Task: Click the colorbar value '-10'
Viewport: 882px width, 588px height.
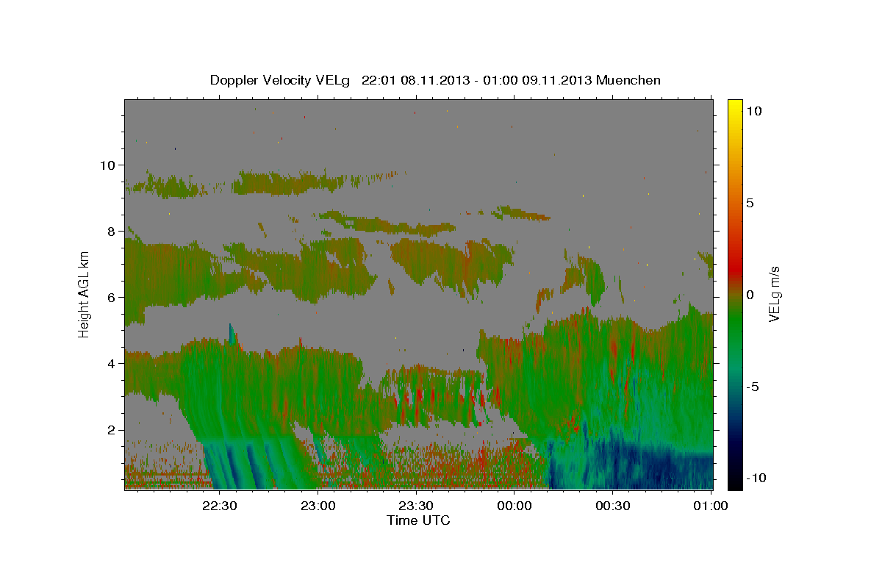Action: 757,478
